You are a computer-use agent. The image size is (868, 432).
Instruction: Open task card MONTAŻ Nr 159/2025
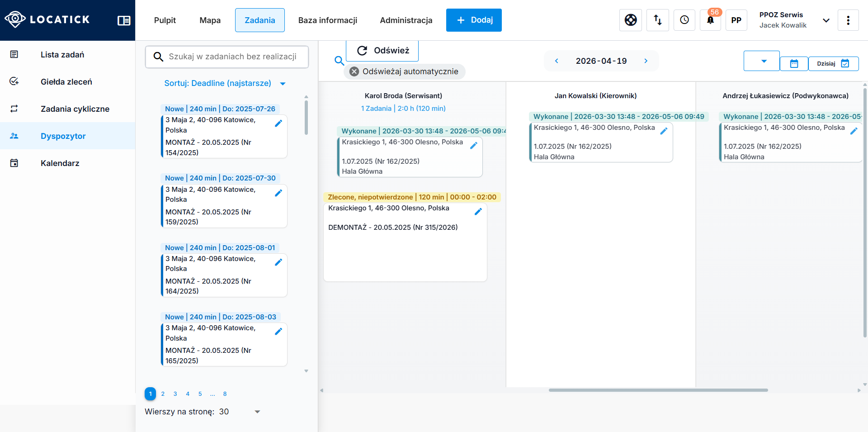224,206
